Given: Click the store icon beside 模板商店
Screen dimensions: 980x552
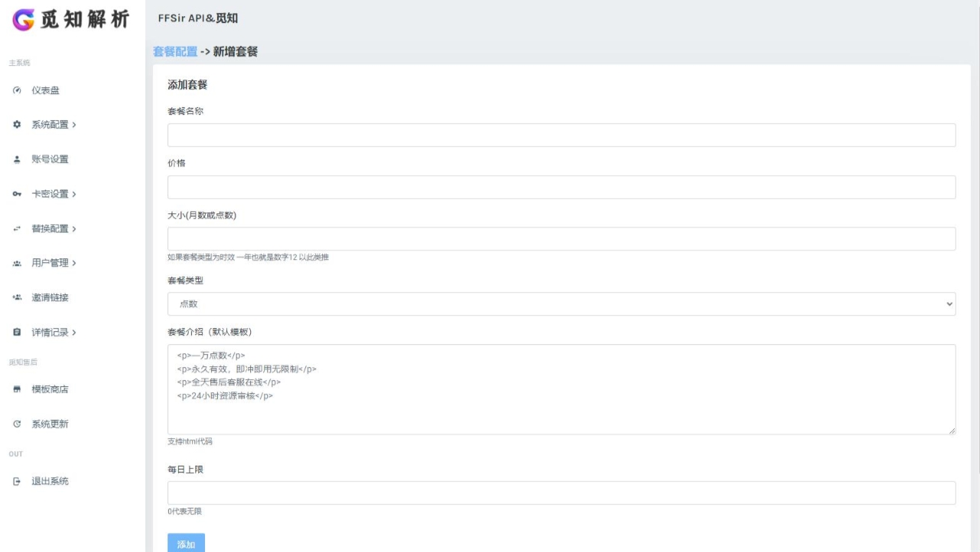Looking at the screenshot, I should (17, 390).
